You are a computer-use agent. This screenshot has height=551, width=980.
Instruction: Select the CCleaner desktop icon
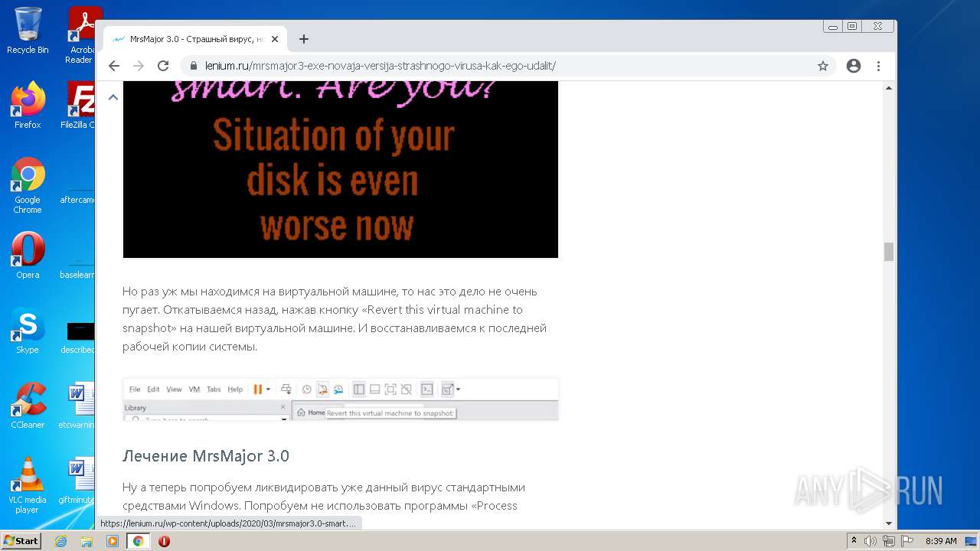click(28, 406)
